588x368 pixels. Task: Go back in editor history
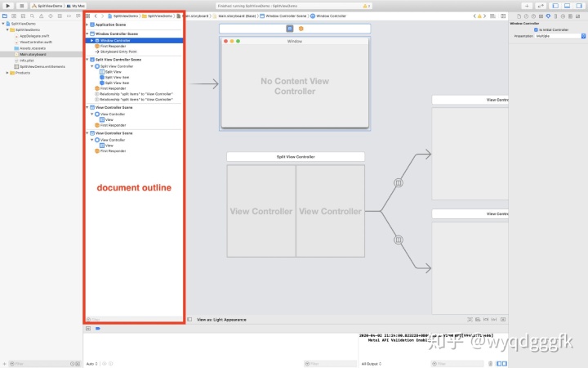(96, 16)
